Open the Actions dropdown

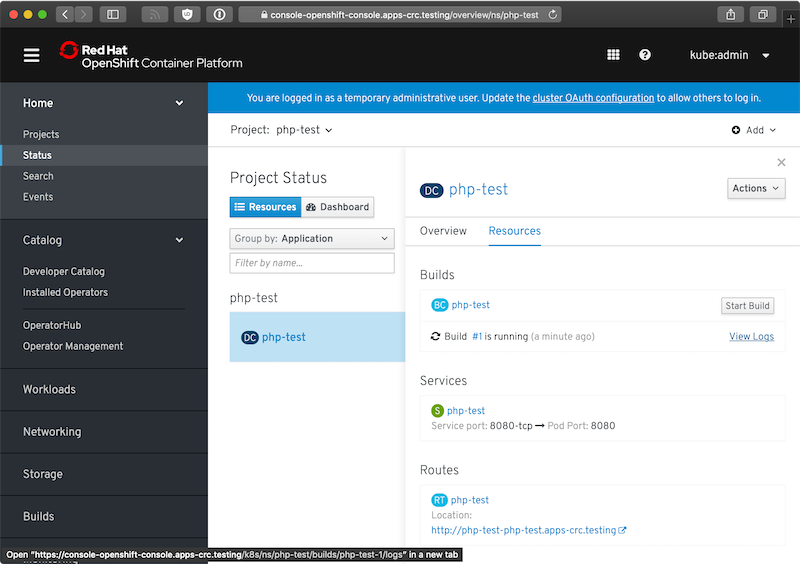(756, 188)
